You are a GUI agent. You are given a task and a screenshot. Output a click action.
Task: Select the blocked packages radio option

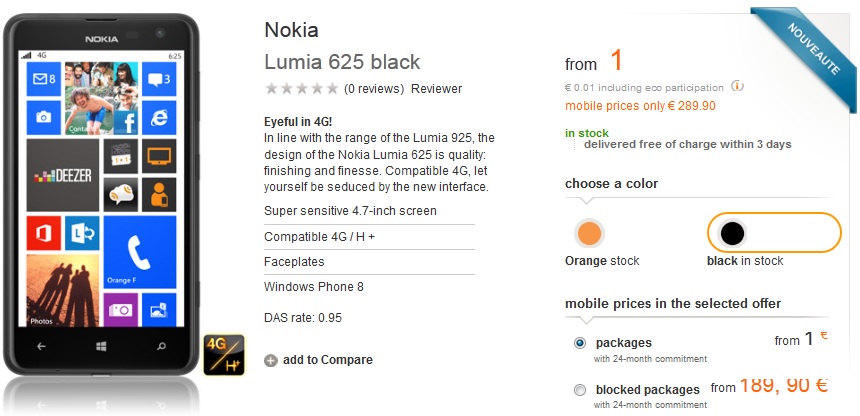click(x=580, y=390)
